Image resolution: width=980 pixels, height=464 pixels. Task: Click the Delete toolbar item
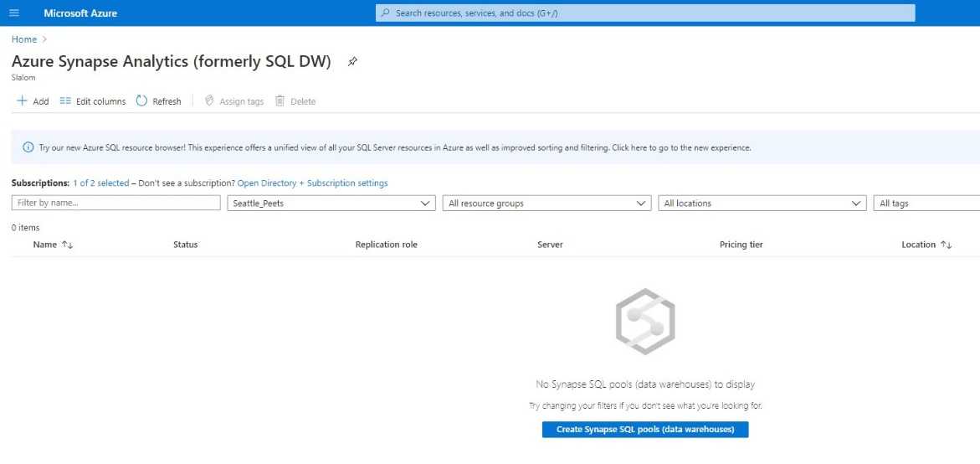(295, 101)
